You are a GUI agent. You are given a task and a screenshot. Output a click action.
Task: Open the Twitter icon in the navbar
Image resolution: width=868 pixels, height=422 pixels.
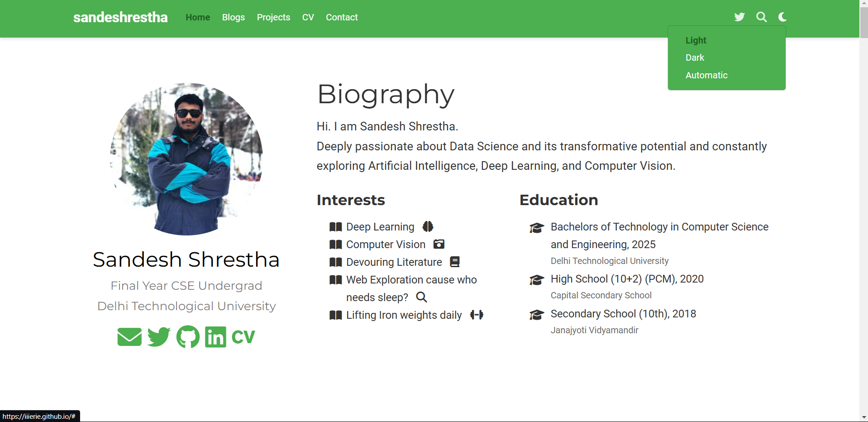click(739, 17)
